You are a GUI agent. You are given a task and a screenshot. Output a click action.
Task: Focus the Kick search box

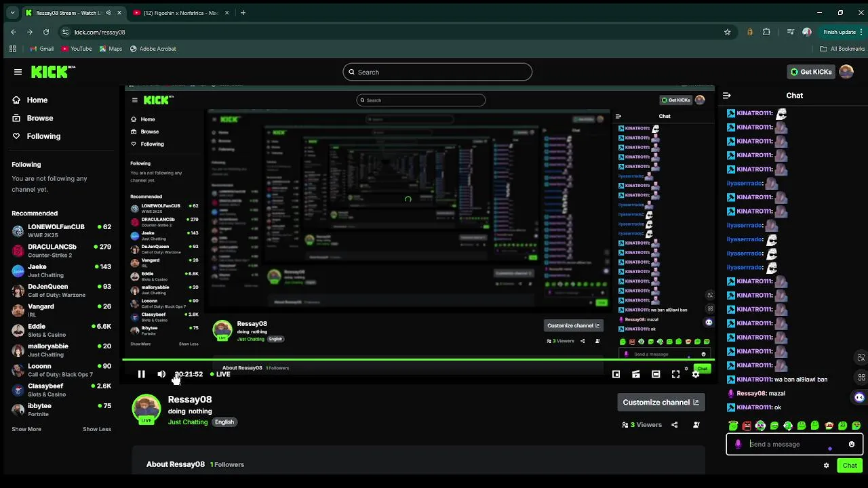437,72
